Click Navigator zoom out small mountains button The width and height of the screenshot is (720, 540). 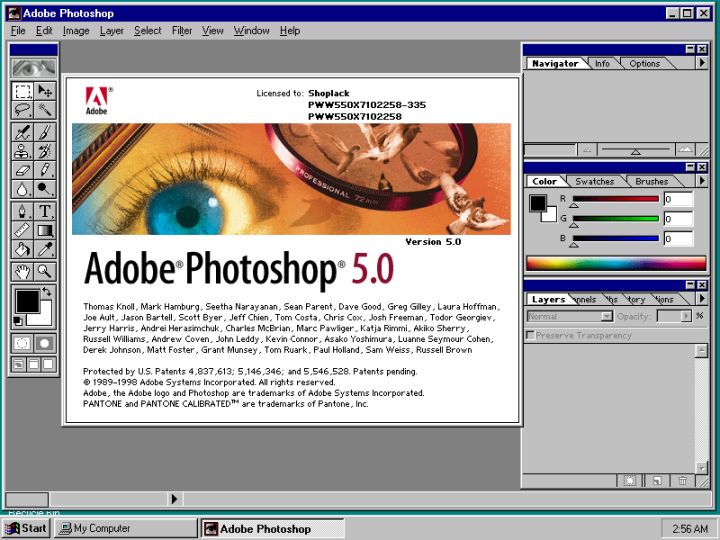pyautogui.click(x=587, y=150)
